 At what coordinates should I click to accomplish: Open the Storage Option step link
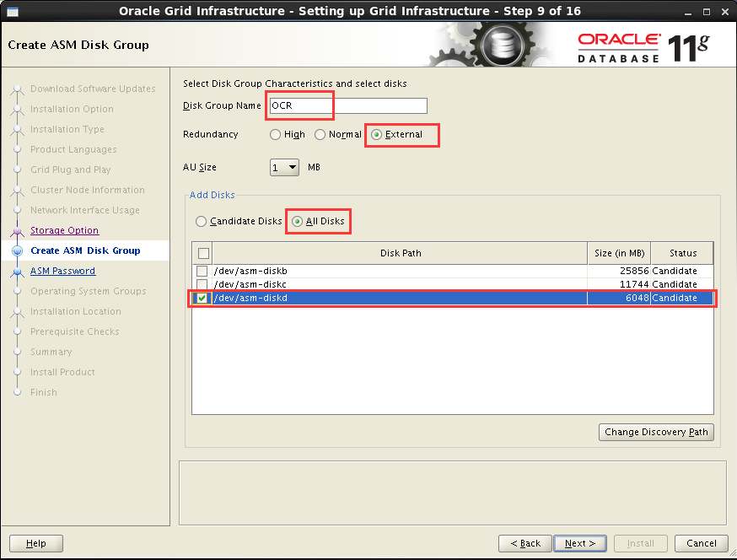point(64,230)
